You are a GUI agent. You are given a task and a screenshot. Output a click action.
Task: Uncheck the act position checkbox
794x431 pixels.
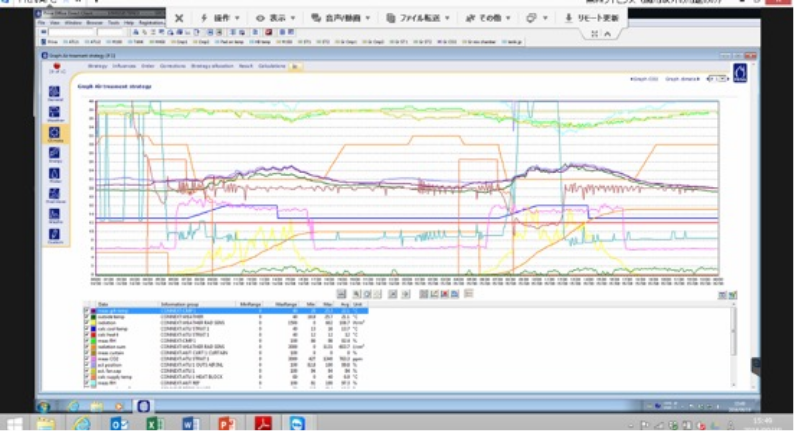[x=86, y=365]
